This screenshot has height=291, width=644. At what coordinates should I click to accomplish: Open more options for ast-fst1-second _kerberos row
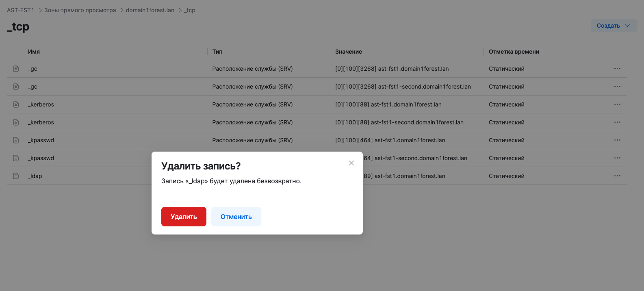[x=617, y=122]
